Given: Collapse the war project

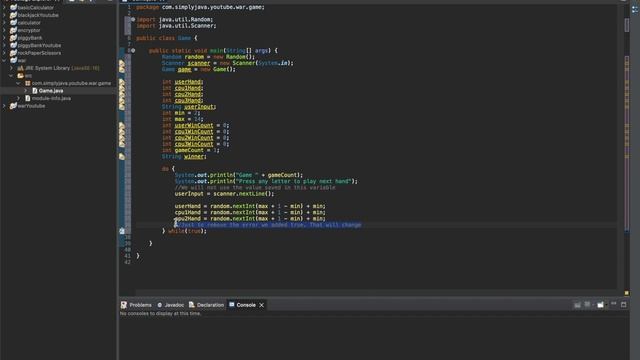Looking at the screenshot, I should pos(4,60).
